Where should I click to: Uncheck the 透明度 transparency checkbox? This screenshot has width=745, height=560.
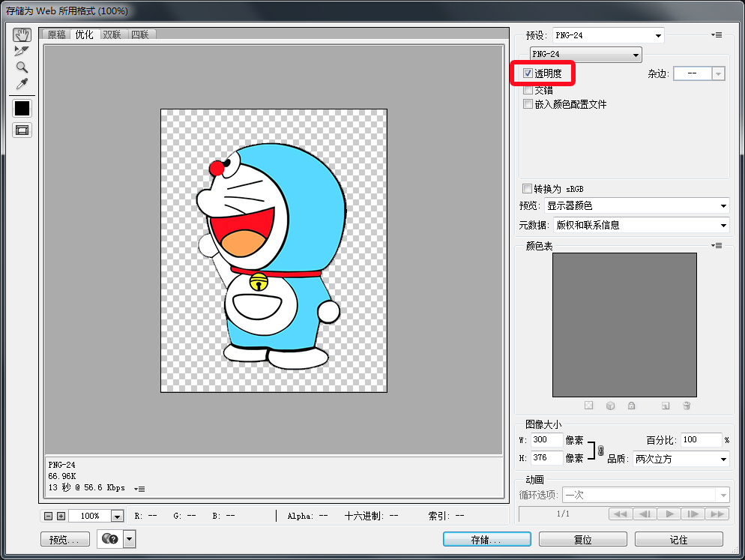[x=528, y=73]
